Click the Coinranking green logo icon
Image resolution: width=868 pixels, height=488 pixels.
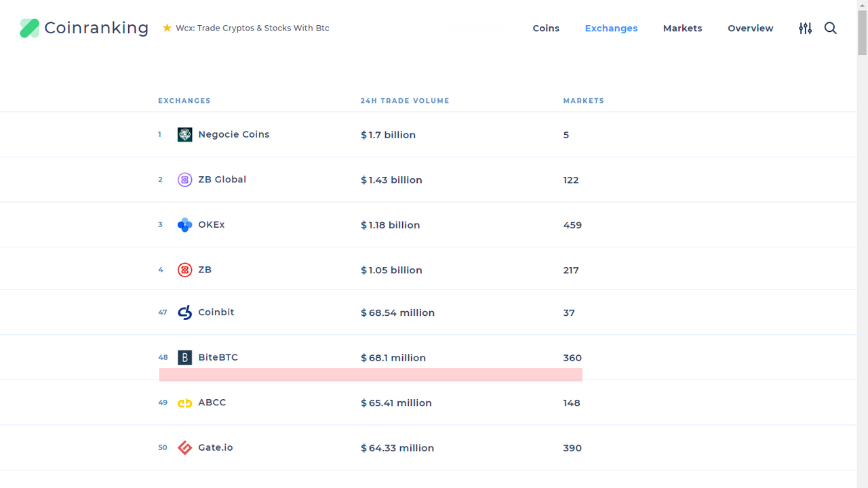click(x=29, y=28)
